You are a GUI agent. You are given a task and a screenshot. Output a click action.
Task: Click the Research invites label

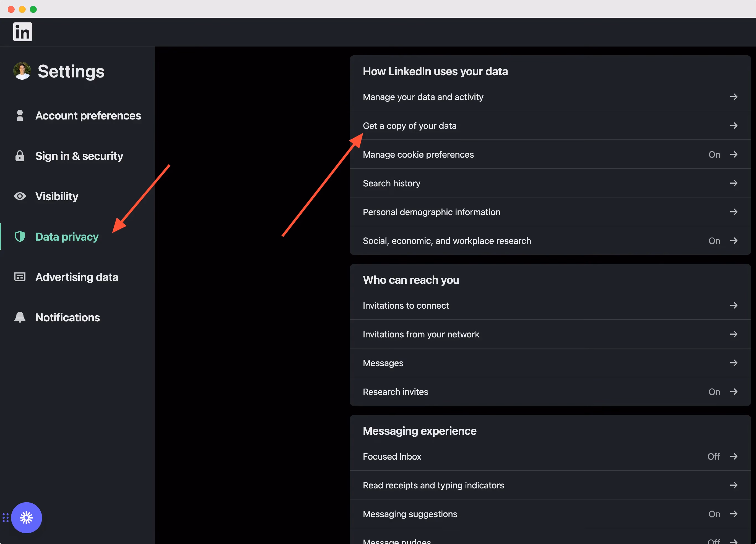[395, 392]
